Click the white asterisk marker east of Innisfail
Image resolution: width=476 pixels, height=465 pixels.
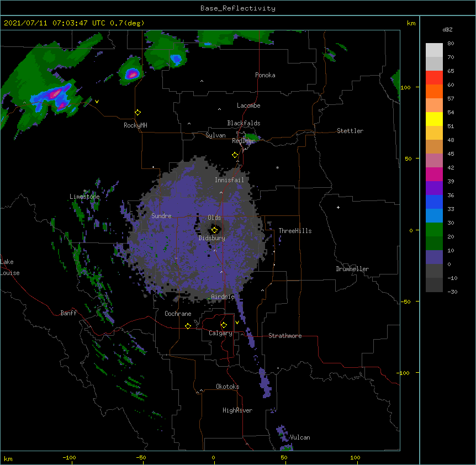[x=277, y=167]
